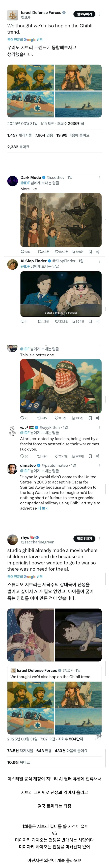Click the reply icon on w.'s reply

(x=22, y=456)
